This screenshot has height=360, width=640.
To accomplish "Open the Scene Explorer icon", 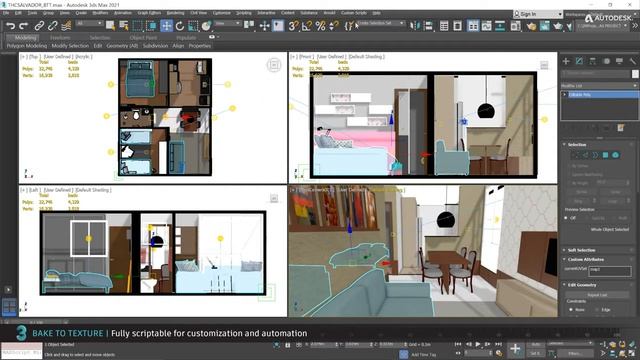I will 444,26.
